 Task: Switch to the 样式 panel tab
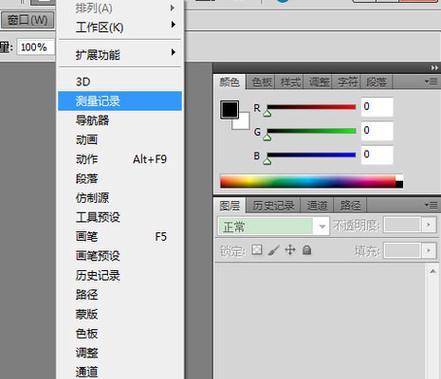pos(290,82)
